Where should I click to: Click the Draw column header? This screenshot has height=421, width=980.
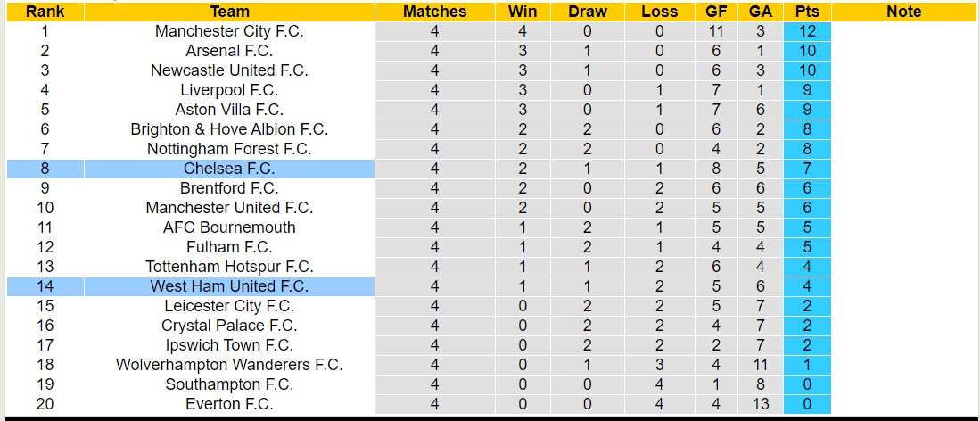click(x=587, y=12)
